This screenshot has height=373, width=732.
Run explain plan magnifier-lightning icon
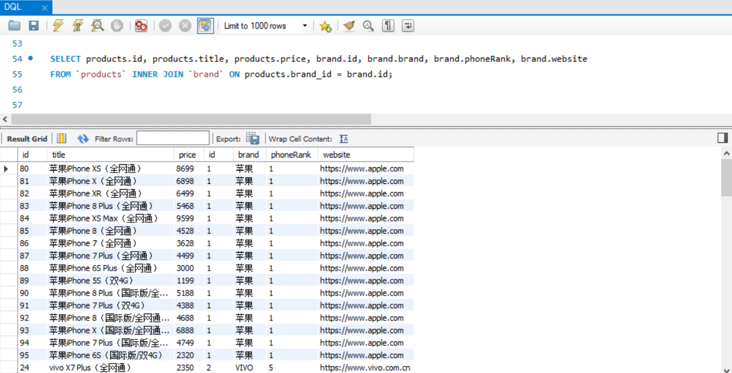[x=97, y=26]
